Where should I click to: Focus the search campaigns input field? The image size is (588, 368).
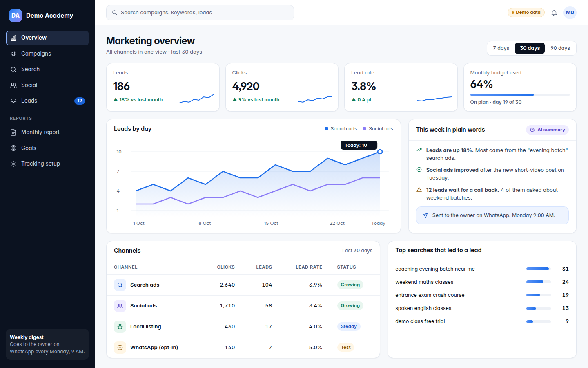click(200, 13)
